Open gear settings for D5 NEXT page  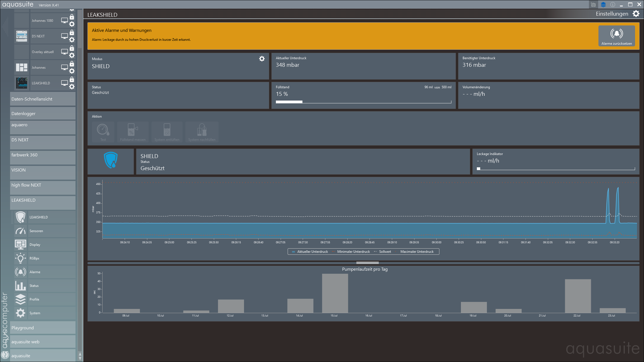pyautogui.click(x=72, y=40)
